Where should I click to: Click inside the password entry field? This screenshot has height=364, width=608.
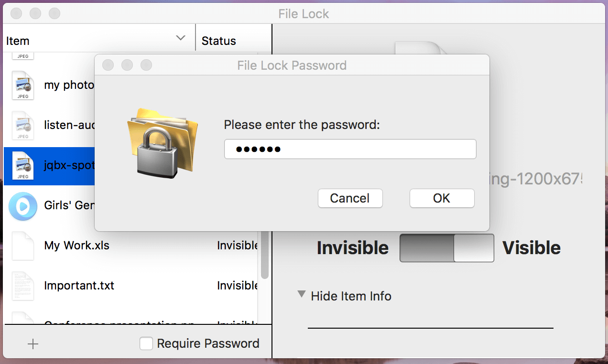tap(350, 149)
